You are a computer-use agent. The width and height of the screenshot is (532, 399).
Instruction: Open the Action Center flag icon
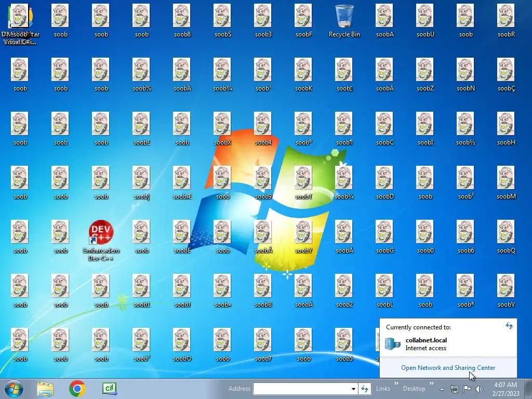click(467, 389)
